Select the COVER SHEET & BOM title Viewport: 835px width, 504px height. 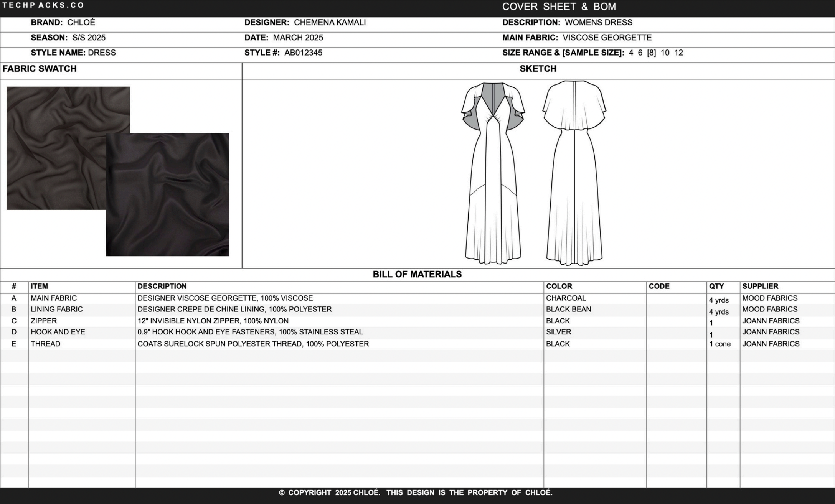(x=559, y=7)
